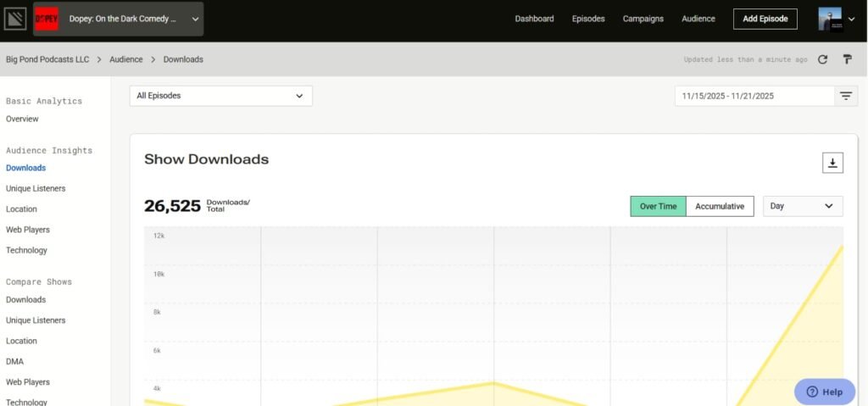This screenshot has height=406, width=868.
Task: Go to Dashboard in top navigation
Action: (x=534, y=19)
